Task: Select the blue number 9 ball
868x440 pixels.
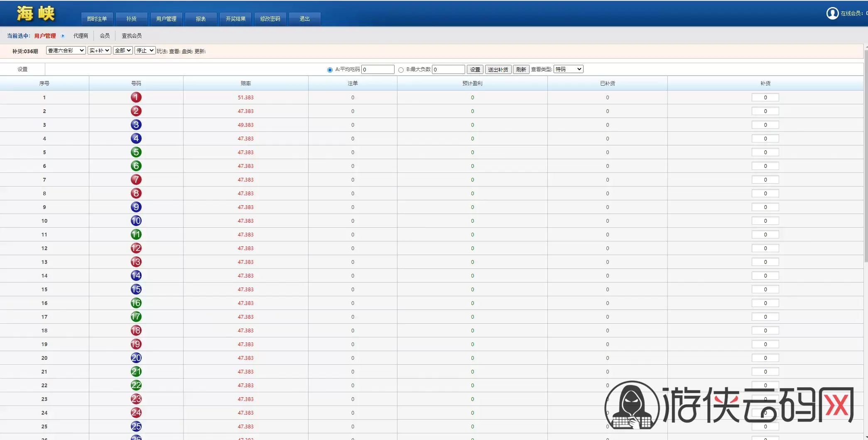Action: click(136, 207)
